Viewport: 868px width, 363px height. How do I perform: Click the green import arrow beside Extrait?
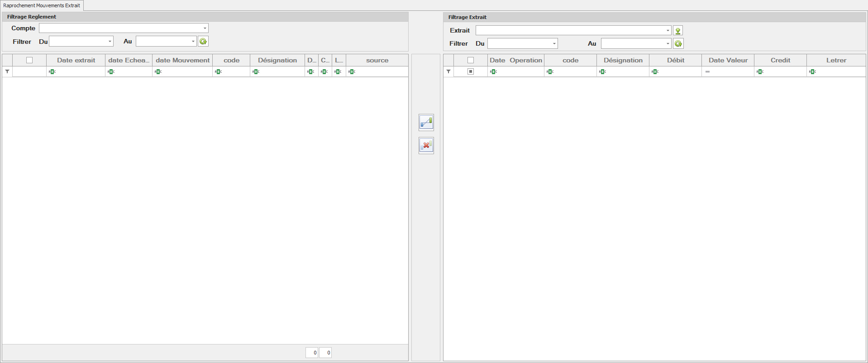click(677, 31)
